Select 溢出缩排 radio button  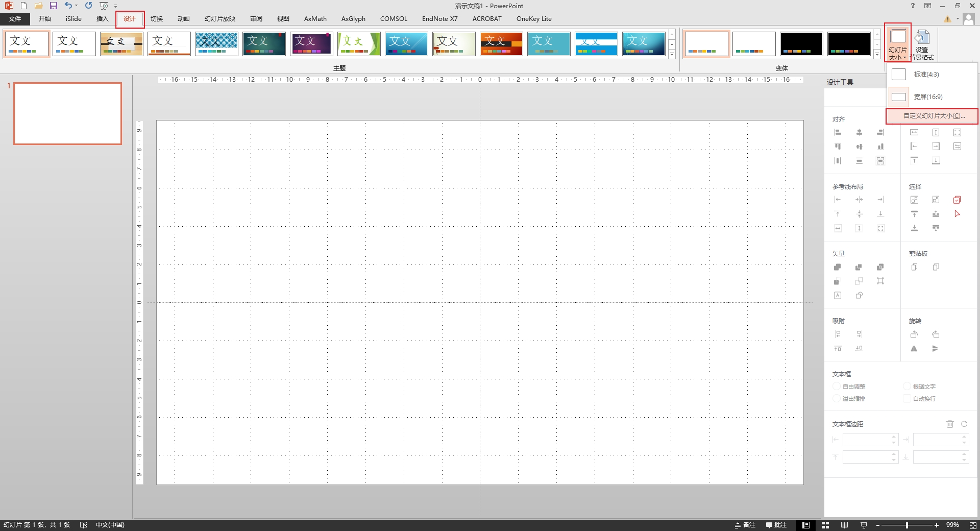(837, 399)
